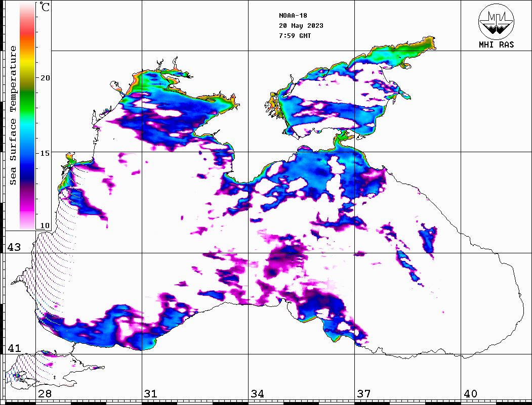
Task: Click the 'NOAA-18' satellite label
Action: click(293, 16)
